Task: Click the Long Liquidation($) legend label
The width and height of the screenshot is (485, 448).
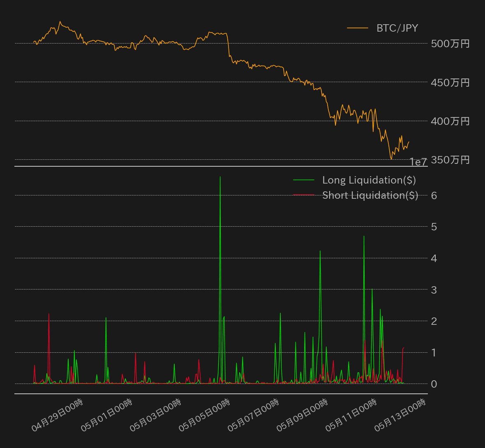Action: 369,180
